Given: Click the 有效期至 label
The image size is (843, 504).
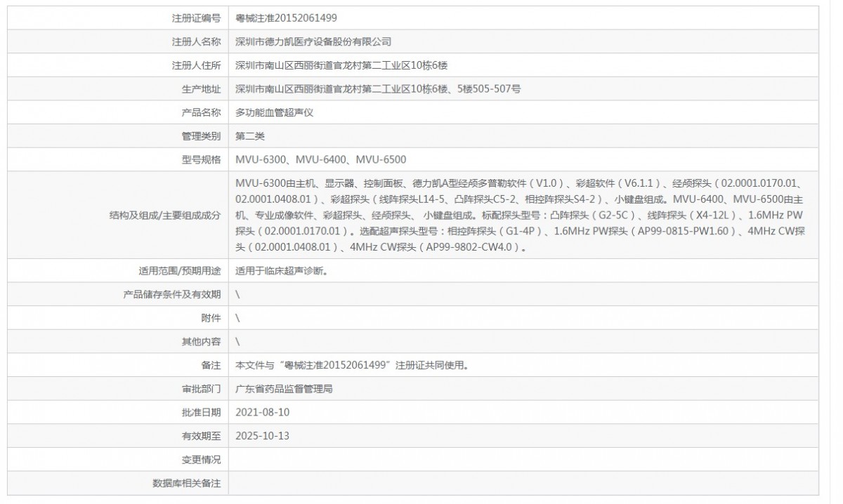Looking at the screenshot, I should 201,436.
